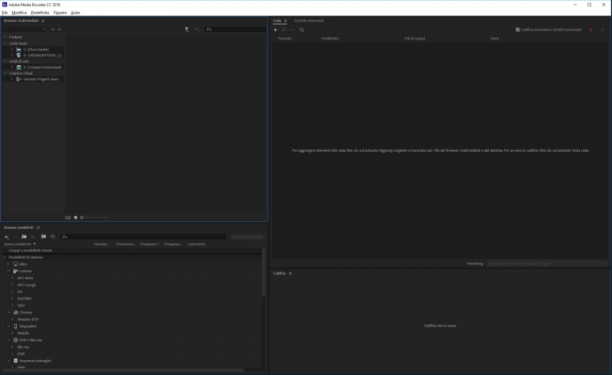The width and height of the screenshot is (612, 375).
Task: Collapse the Creative Cloud section
Action: point(5,73)
